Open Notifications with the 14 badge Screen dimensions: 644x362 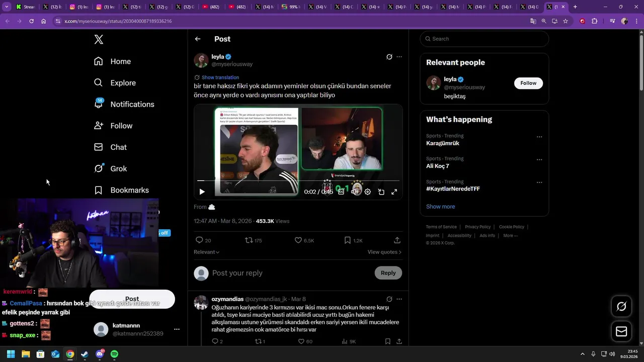click(124, 104)
